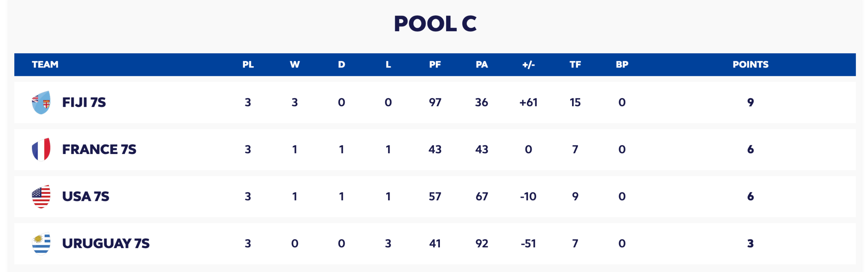Click the D column header
The height and width of the screenshot is (272, 868).
pos(341,64)
